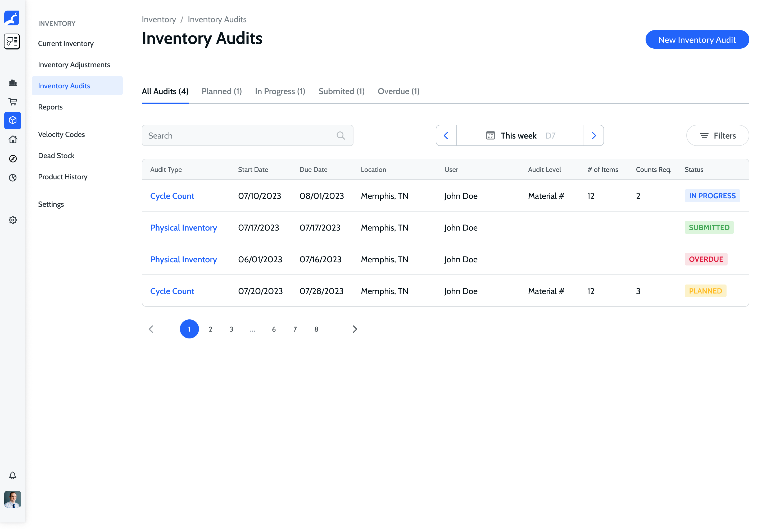Open the Cycle Count link due 08/01/2023
Screen dimensions: 762x532
pos(172,196)
